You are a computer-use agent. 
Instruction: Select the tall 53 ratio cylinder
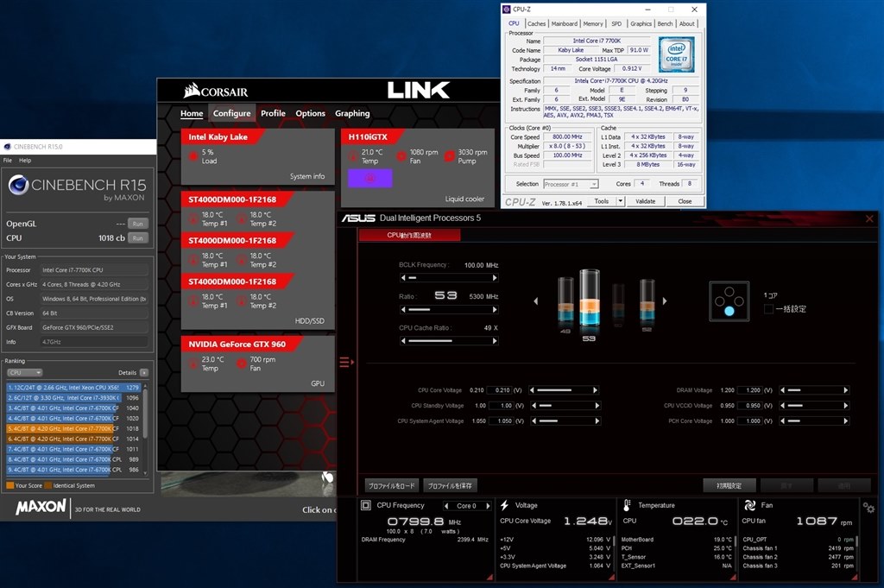click(589, 300)
